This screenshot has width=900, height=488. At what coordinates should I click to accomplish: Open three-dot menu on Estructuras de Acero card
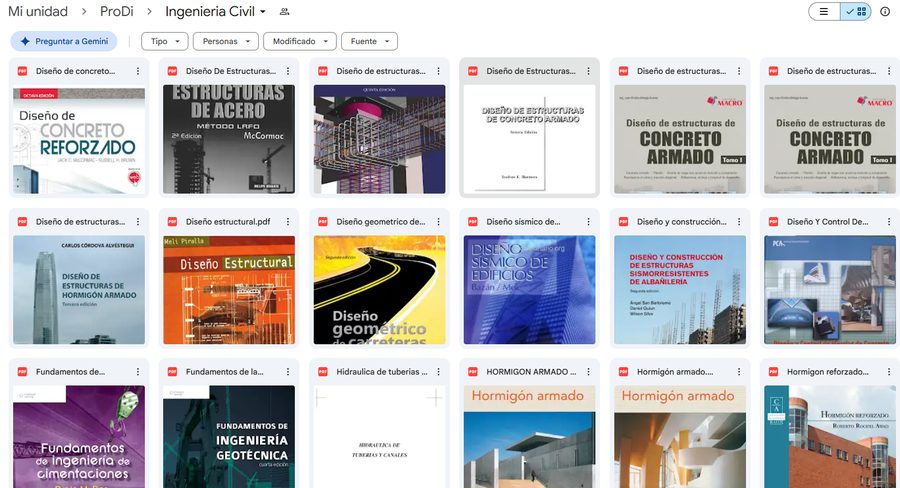tap(288, 71)
